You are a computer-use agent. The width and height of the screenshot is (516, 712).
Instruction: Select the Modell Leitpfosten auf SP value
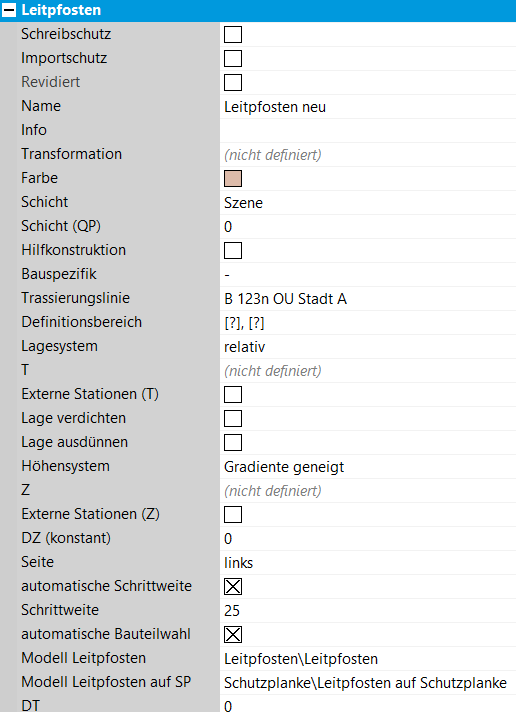(368, 682)
